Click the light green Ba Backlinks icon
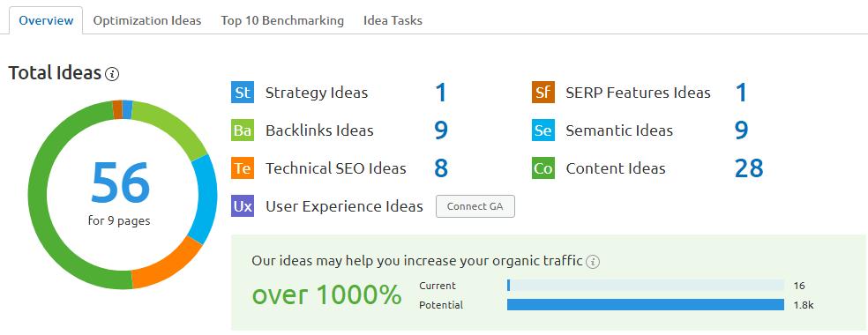 coord(243,130)
